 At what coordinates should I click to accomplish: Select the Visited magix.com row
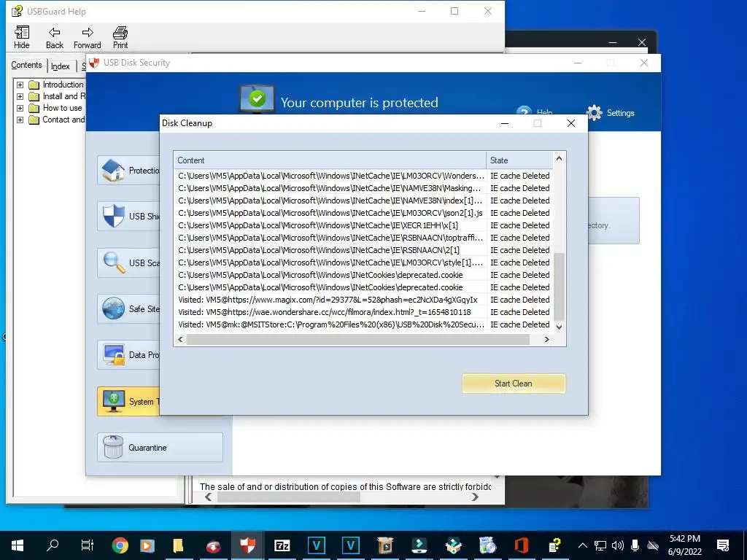click(363, 300)
